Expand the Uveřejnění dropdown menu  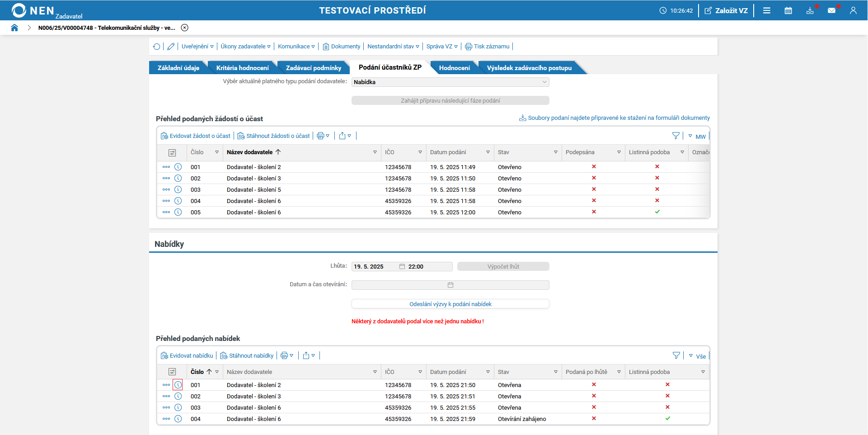pos(197,47)
